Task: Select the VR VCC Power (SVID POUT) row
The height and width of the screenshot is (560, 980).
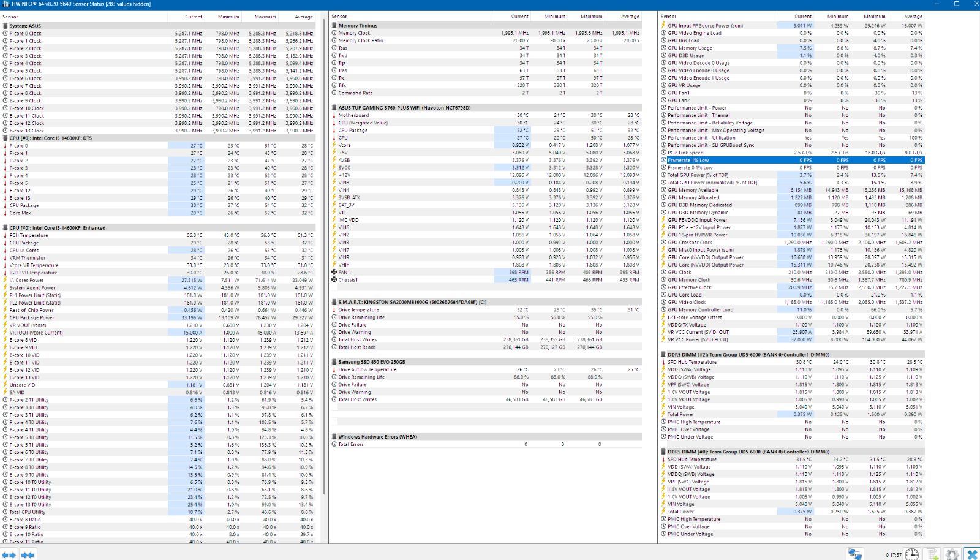Action: click(792, 339)
